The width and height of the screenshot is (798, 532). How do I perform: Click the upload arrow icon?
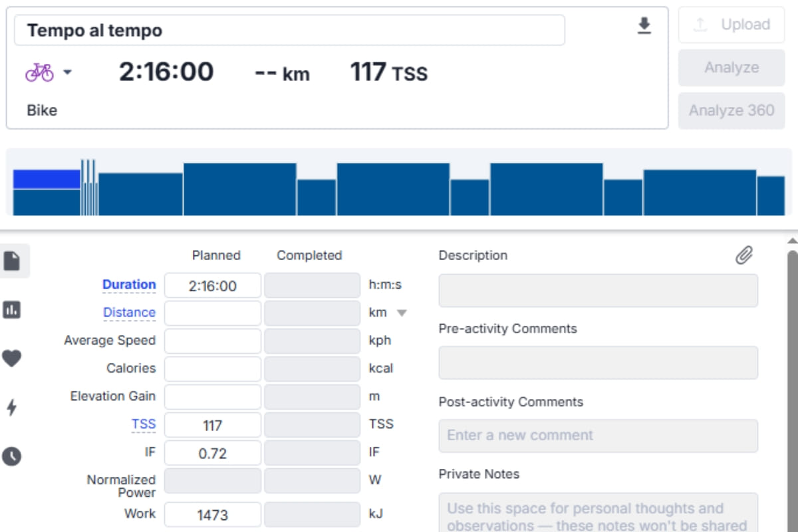tap(700, 25)
